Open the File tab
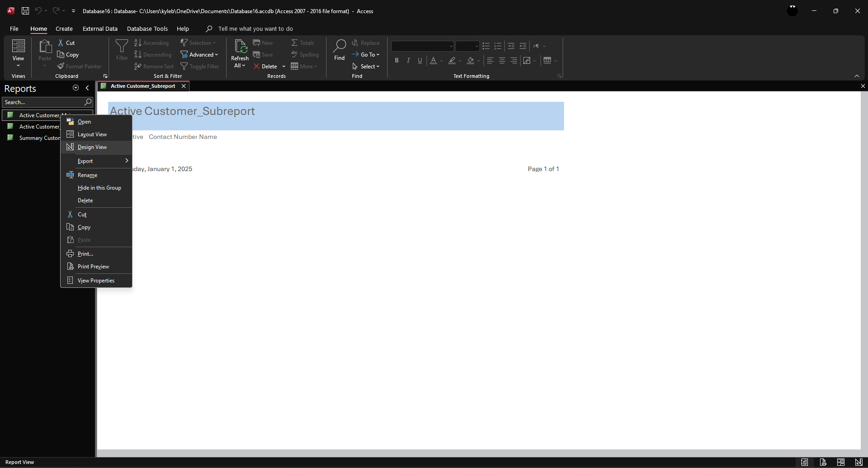Viewport: 868px width, 468px height. pos(14,29)
